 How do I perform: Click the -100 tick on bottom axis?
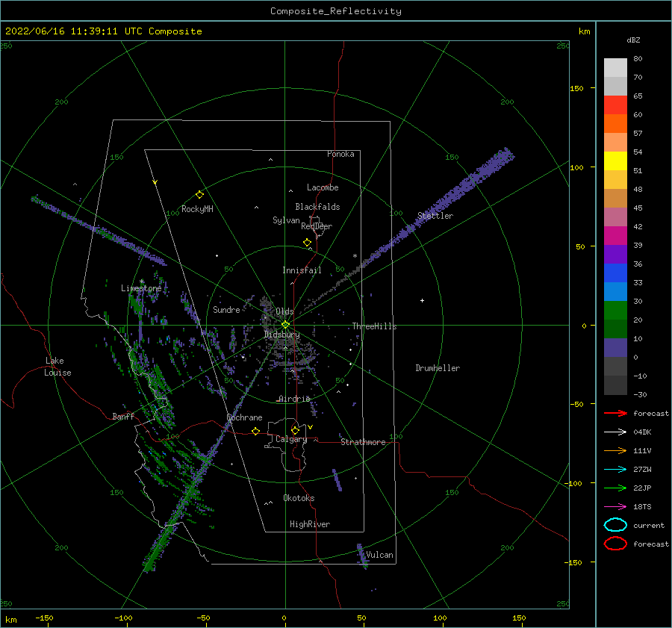tap(123, 618)
